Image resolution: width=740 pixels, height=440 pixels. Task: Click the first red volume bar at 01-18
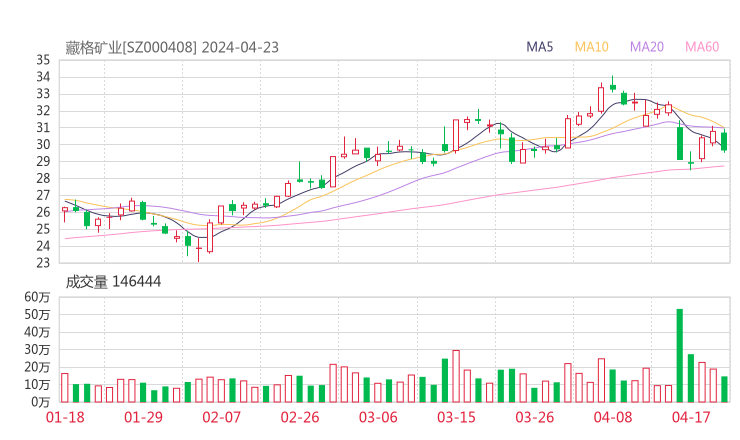[65, 388]
